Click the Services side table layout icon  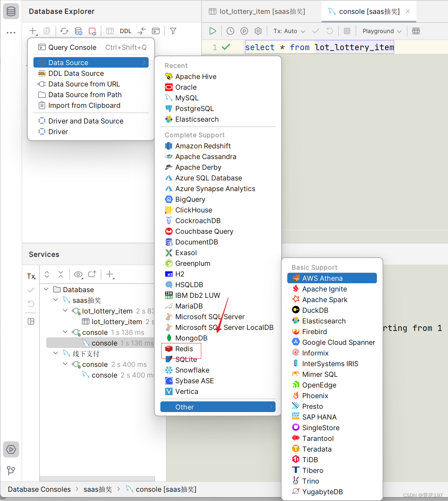31,321
